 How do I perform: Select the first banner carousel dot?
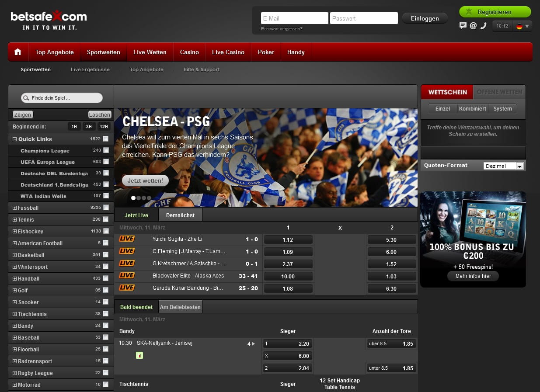(133, 198)
